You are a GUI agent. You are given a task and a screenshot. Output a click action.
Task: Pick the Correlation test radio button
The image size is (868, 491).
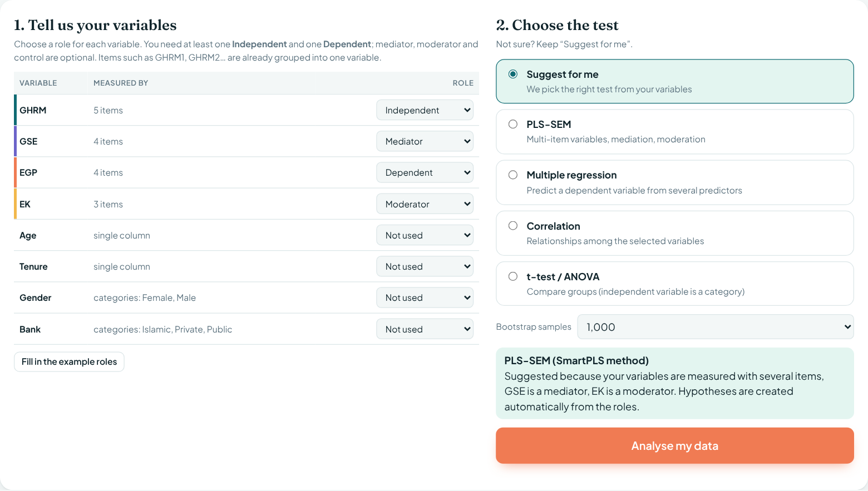pyautogui.click(x=513, y=225)
